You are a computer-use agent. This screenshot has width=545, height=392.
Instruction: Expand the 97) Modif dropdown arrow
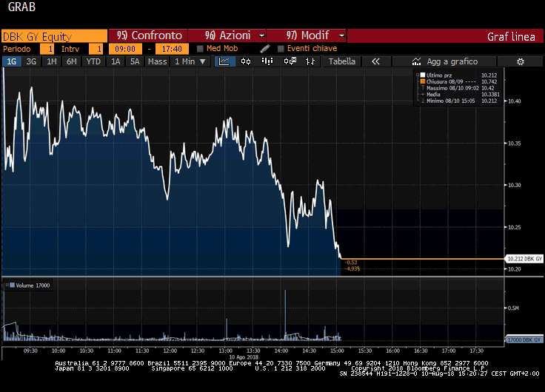click(341, 36)
